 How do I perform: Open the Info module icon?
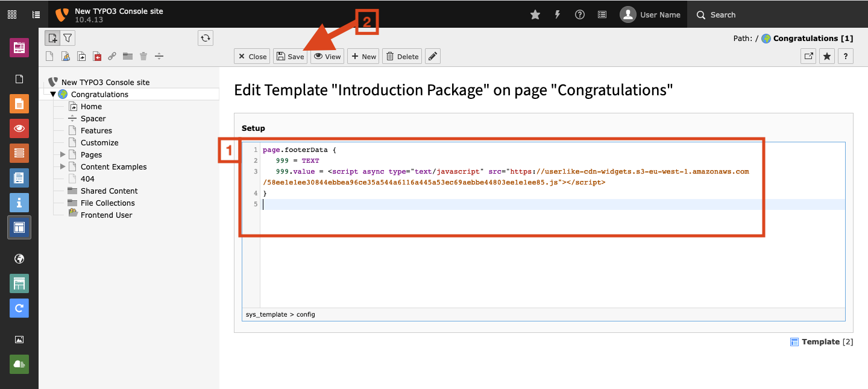[19, 202]
